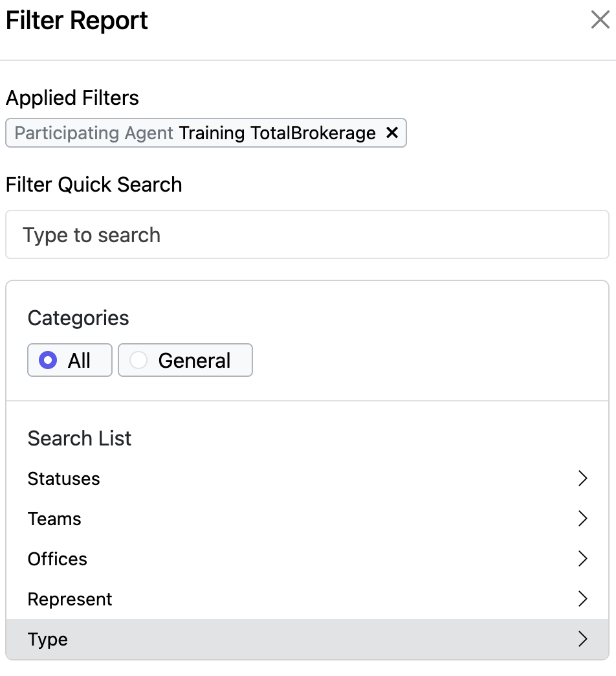
Task: Focus the Type to search field
Action: 307,234
